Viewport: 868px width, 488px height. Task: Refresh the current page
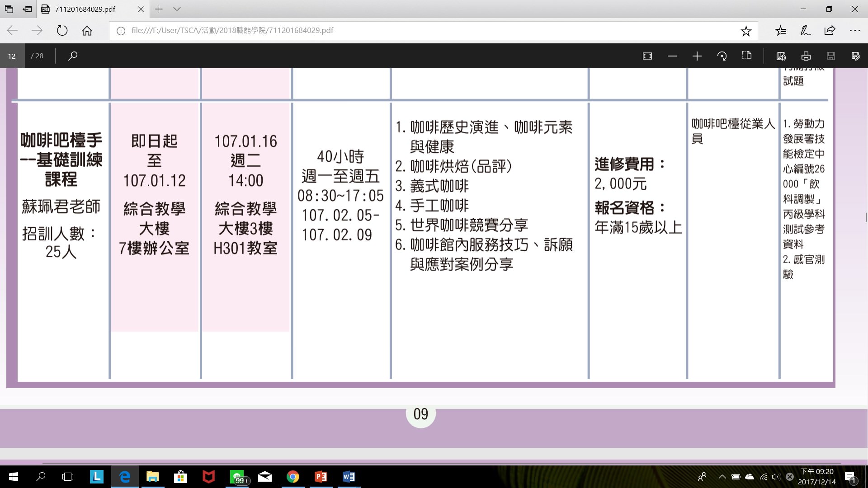click(62, 31)
